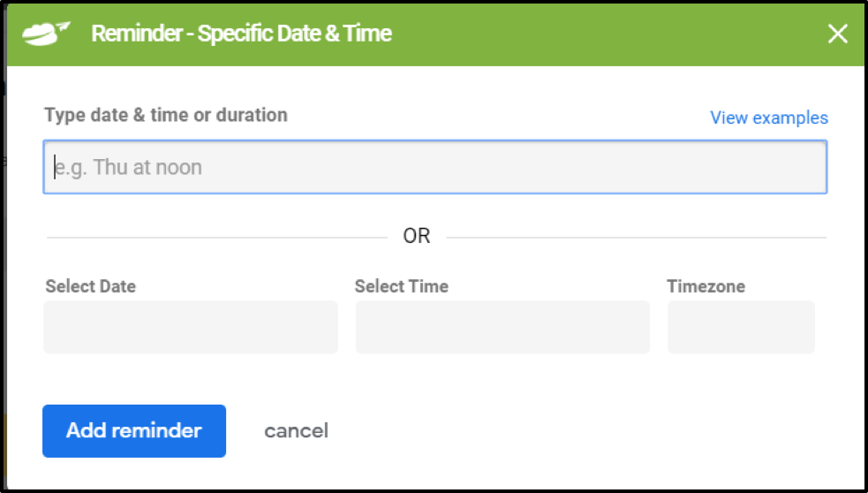Click the 'OR' separator text

pyautogui.click(x=417, y=236)
